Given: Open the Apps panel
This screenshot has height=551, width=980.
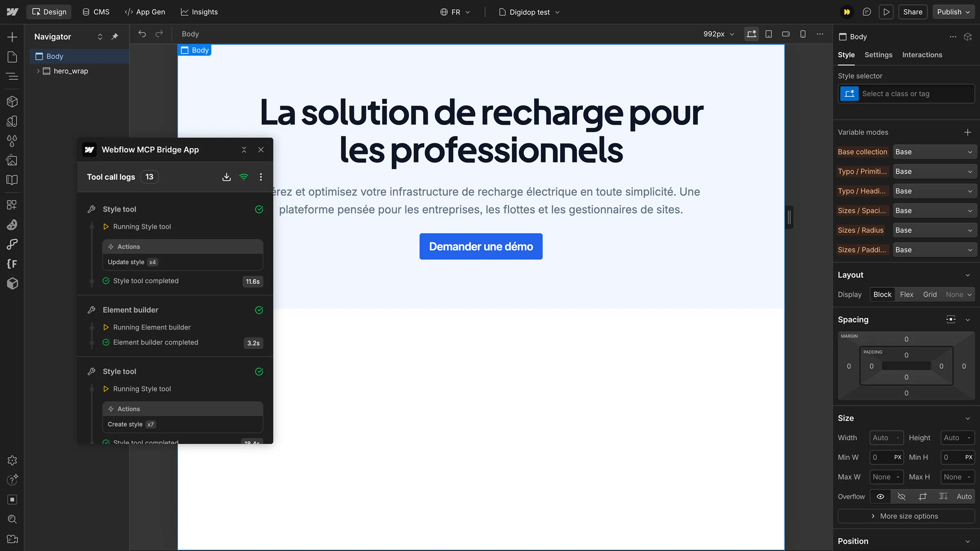Looking at the screenshot, I should pos(12,205).
